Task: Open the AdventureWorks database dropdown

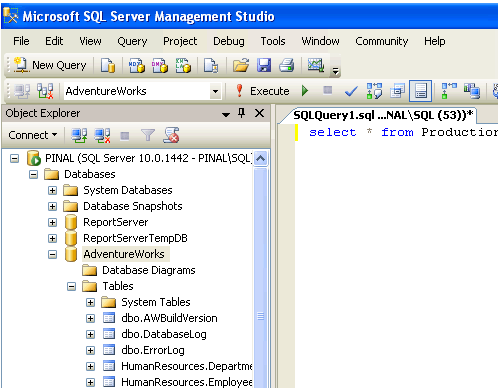Action: [216, 91]
